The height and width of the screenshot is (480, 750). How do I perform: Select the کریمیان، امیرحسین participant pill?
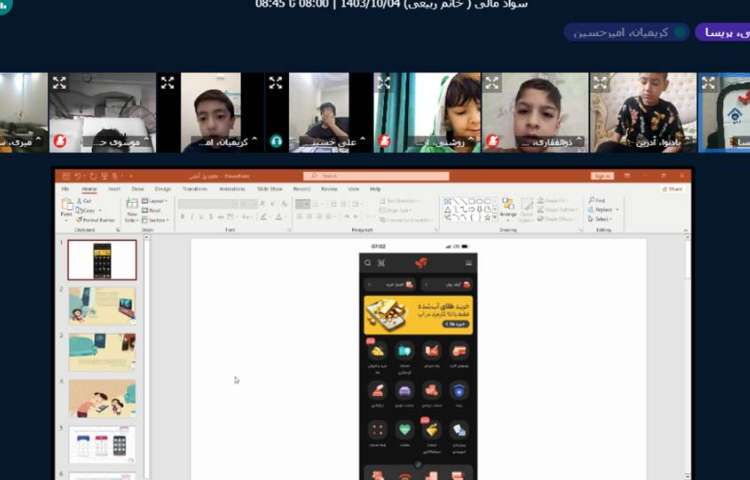click(x=627, y=33)
